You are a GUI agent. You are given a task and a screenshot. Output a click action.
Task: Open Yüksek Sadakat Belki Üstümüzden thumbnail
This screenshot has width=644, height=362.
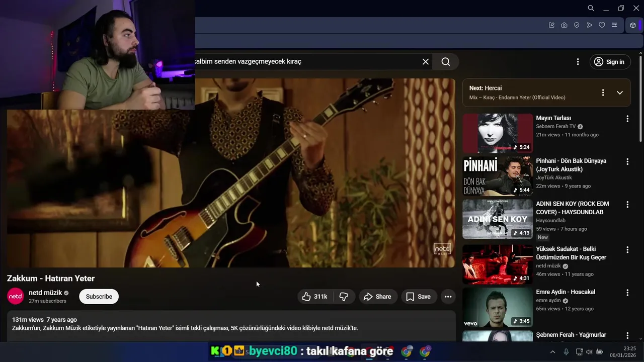tap(498, 264)
